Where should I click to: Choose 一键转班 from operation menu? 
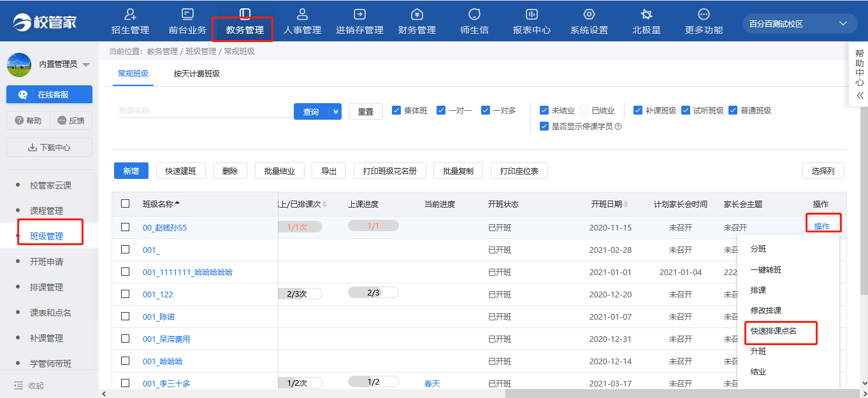tap(766, 269)
